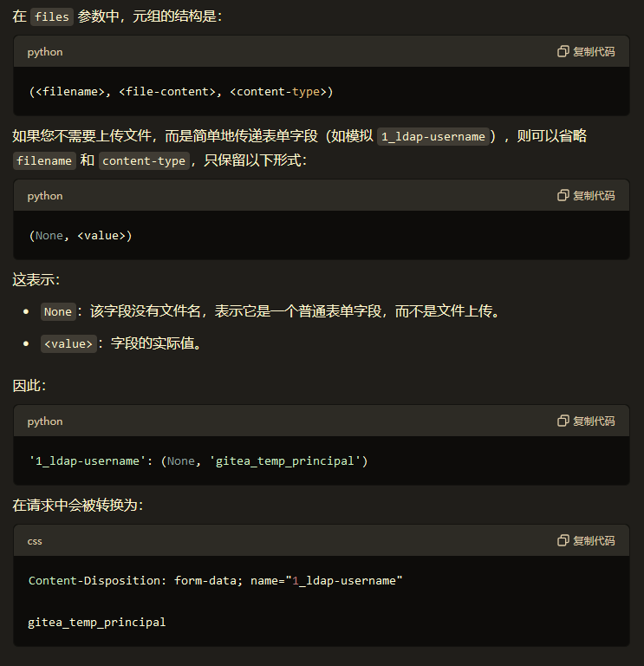The image size is (644, 666).
Task: Click the 'None' tag in the bullet list
Action: click(x=58, y=312)
